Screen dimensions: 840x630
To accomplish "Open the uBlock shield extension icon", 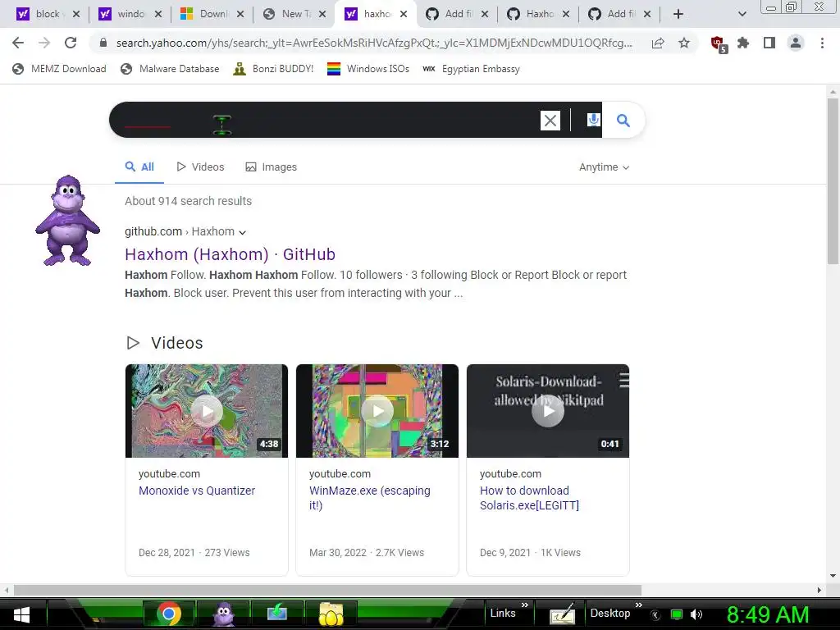I will point(719,44).
